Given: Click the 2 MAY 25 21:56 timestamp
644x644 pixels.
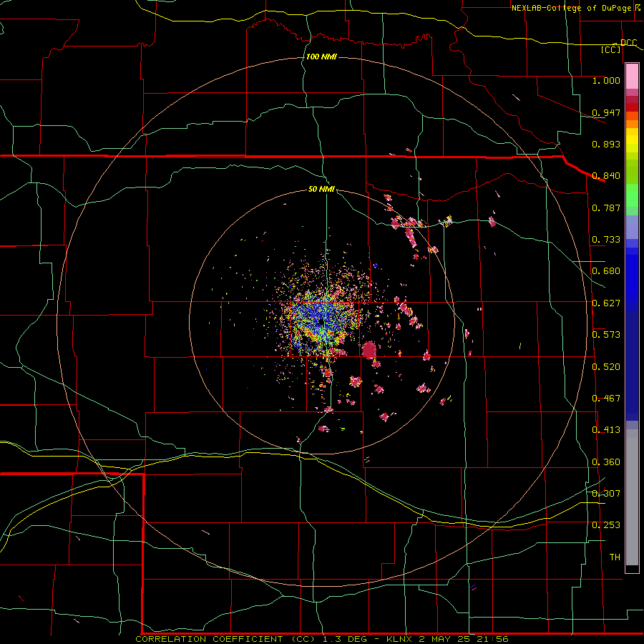Looking at the screenshot, I should 463,639.
